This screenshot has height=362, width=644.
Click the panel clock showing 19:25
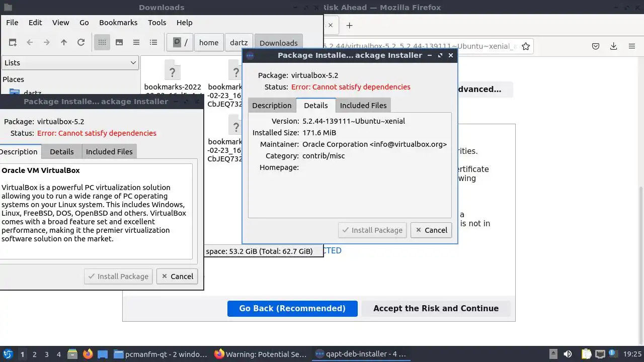633,354
